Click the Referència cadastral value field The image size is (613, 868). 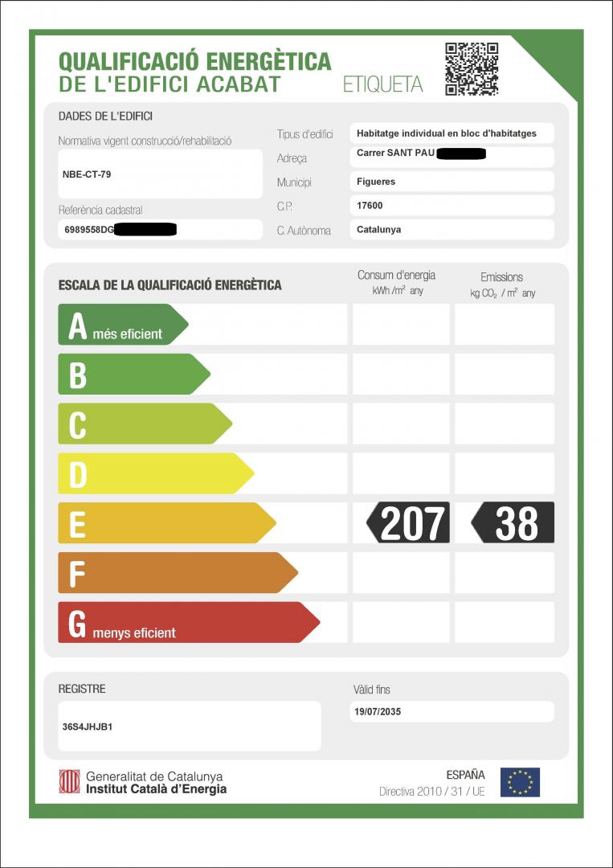[160, 230]
